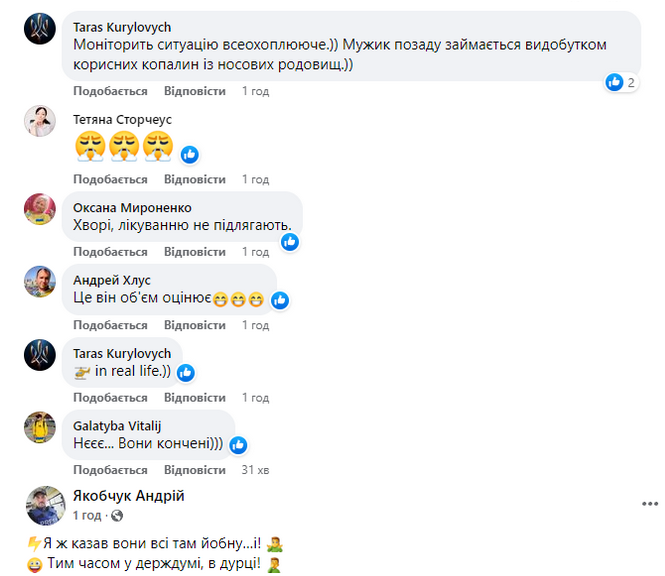Click the "31 хв" timestamp on Galatyba's comment

coord(255,469)
